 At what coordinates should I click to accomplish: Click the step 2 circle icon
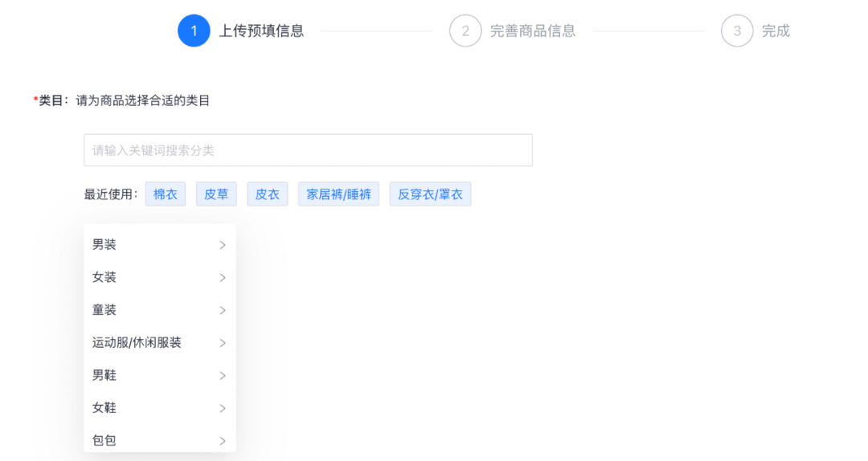(465, 31)
